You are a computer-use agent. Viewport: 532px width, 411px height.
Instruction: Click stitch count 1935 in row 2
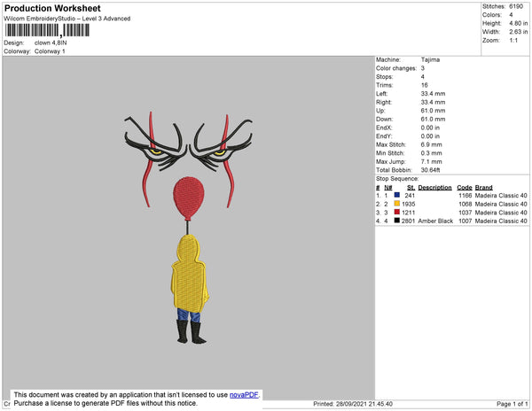[409, 204]
